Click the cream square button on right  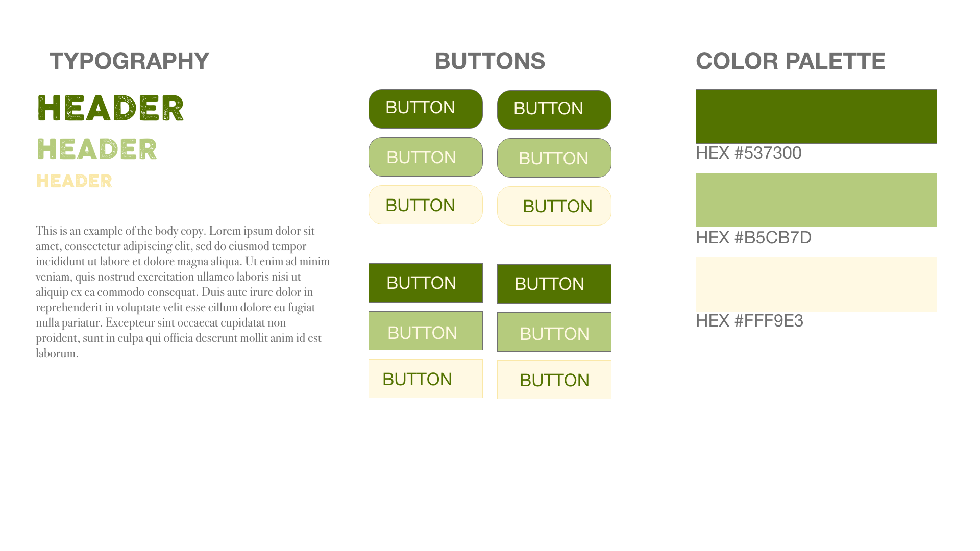point(554,380)
